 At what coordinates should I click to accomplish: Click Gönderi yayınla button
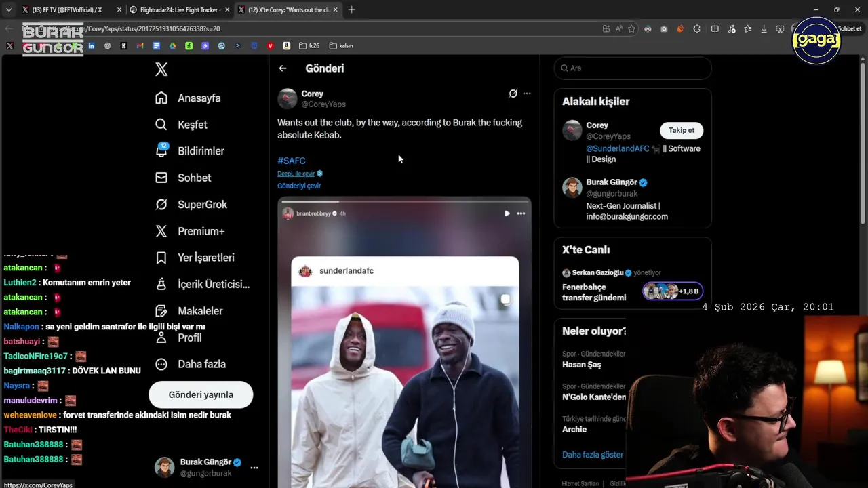tap(201, 394)
